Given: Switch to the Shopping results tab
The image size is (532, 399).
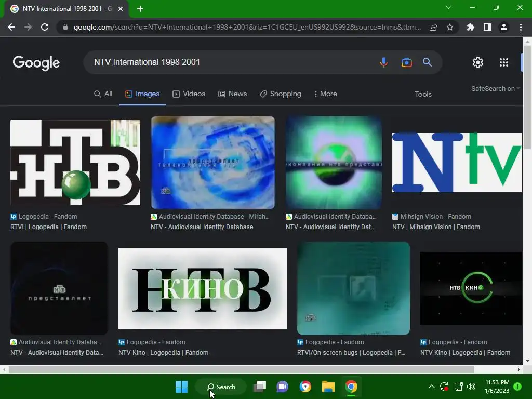Looking at the screenshot, I should coord(280,94).
